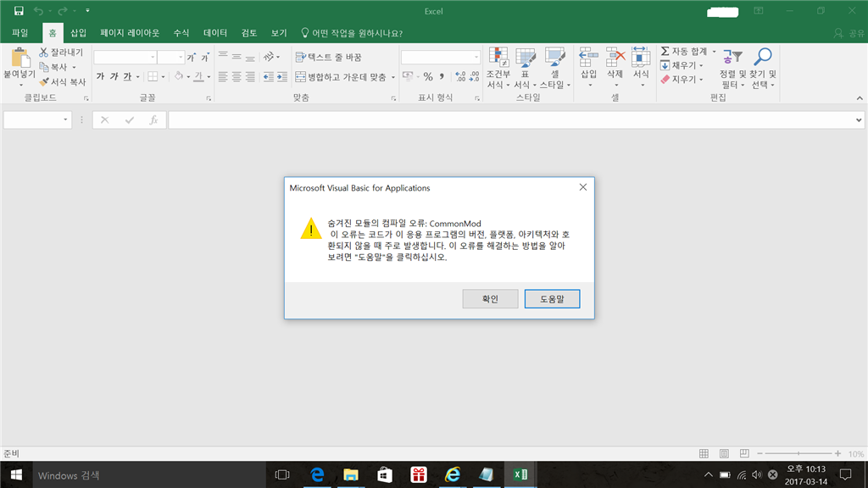Click the Decrease Indent icon

pyautogui.click(x=269, y=77)
